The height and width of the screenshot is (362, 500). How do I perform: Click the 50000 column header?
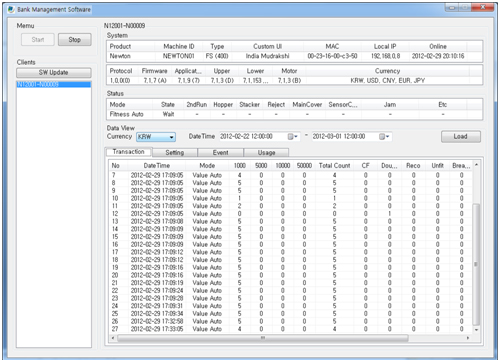click(304, 166)
